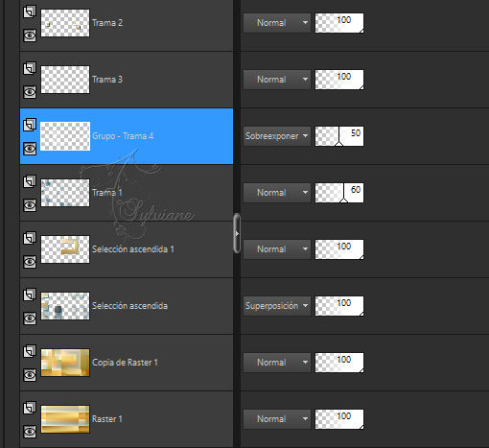489x448 pixels.
Task: Click layer icon of Copia de Raster 1
Action: 30,351
